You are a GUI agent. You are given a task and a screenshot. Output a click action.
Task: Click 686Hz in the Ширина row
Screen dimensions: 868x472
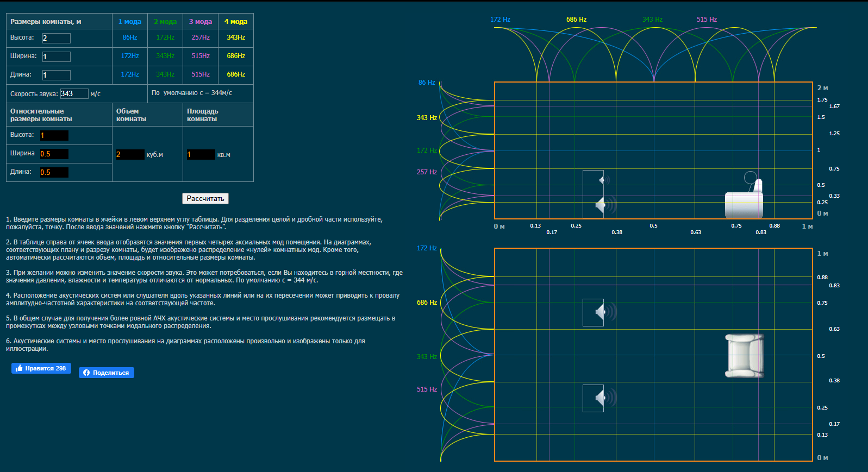click(236, 56)
